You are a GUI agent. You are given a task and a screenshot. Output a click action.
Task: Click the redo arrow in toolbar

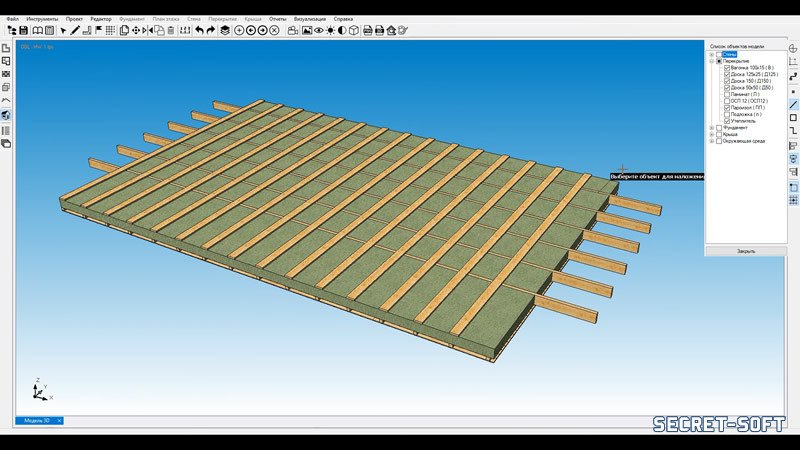(x=211, y=31)
